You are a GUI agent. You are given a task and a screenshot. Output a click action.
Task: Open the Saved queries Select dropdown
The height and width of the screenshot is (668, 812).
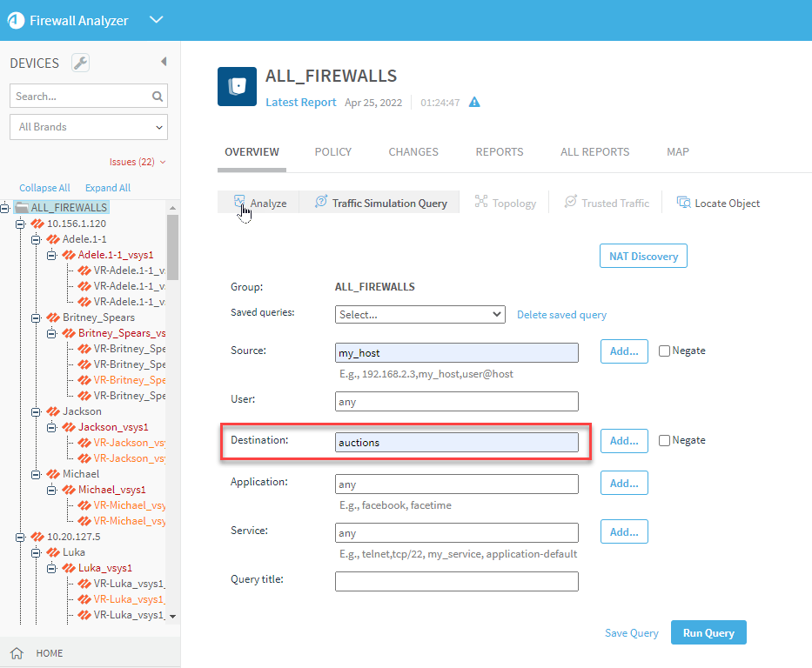click(x=419, y=314)
